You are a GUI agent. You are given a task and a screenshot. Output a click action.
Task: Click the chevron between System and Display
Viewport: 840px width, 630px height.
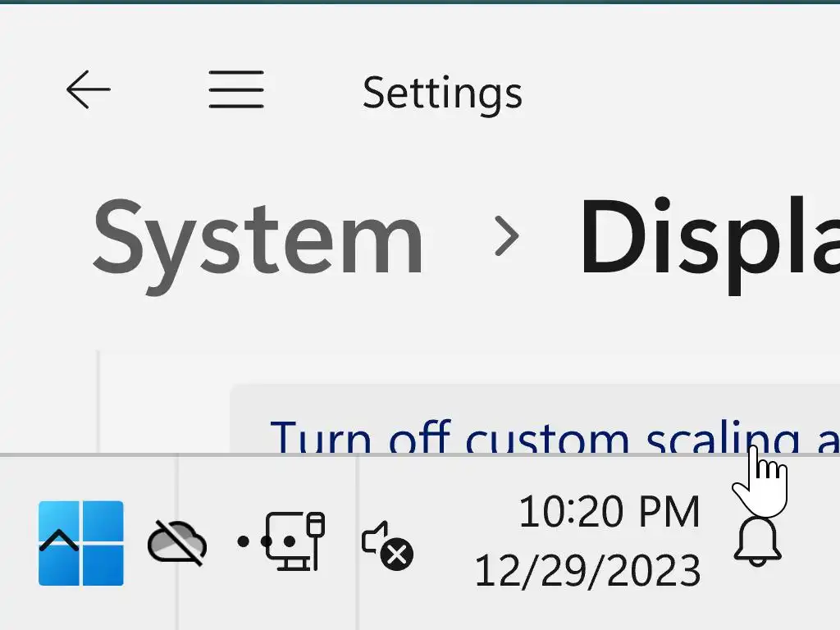(506, 237)
